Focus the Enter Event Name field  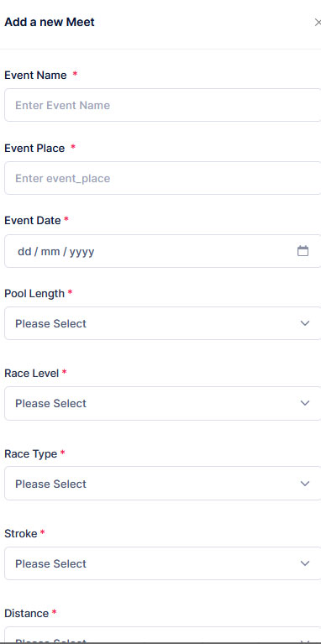click(x=163, y=105)
